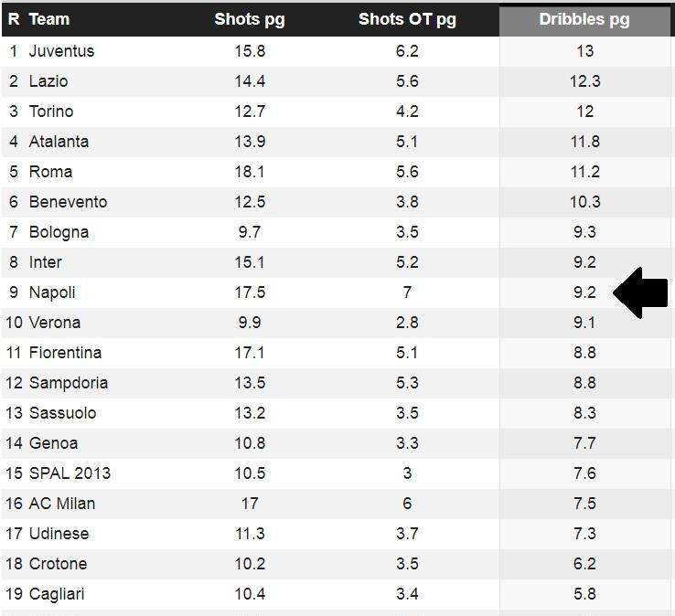Image resolution: width=675 pixels, height=616 pixels.
Task: Open the Juventus team link
Action: point(61,51)
